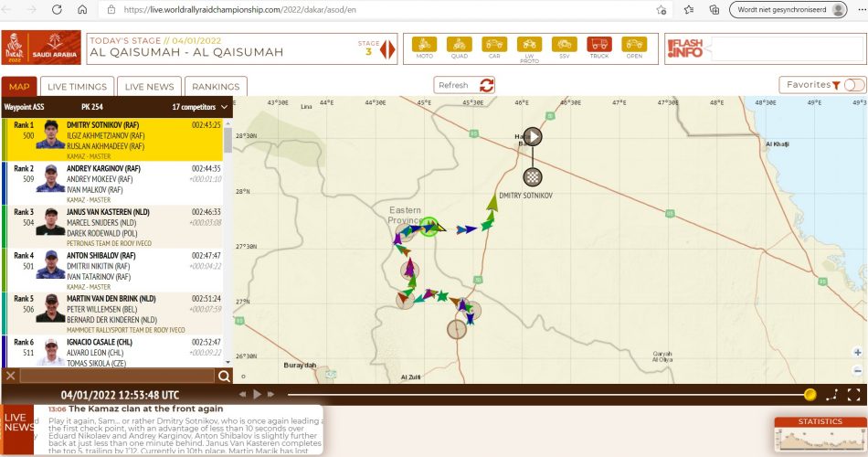Click the Refresh button
Image resolution: width=868 pixels, height=457 pixels.
[465, 85]
